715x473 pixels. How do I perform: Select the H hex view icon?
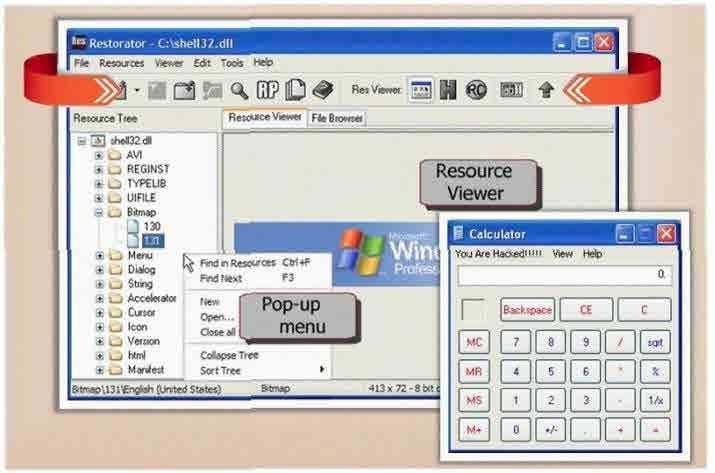click(x=448, y=90)
